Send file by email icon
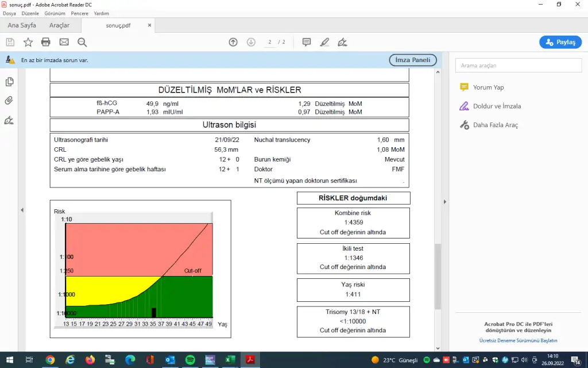The image size is (588, 368). click(x=64, y=42)
